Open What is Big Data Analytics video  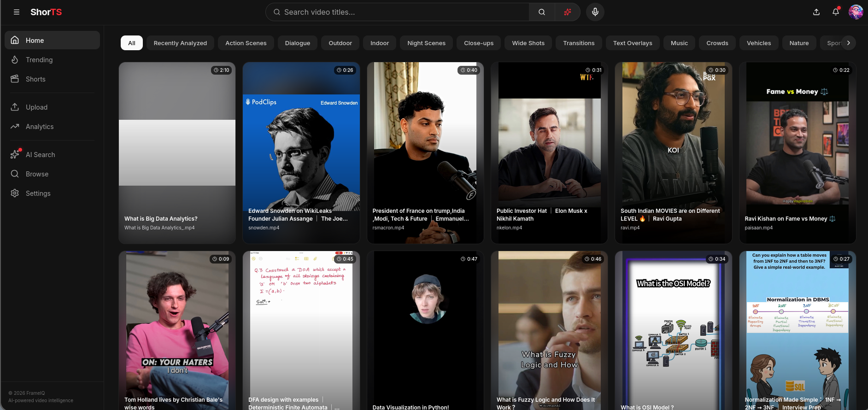click(x=177, y=153)
